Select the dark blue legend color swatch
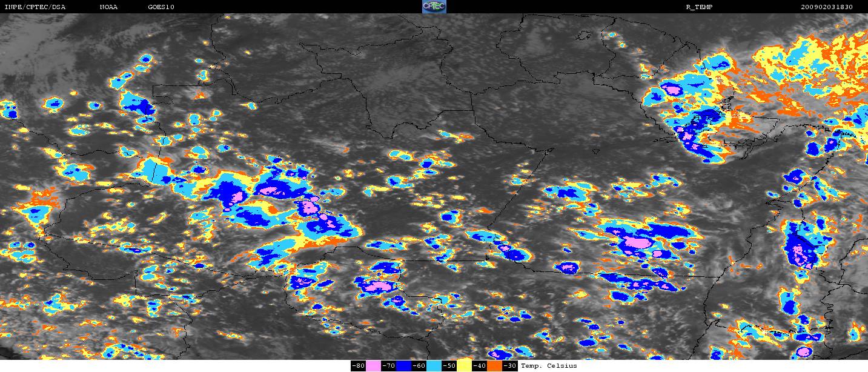 coord(404,365)
